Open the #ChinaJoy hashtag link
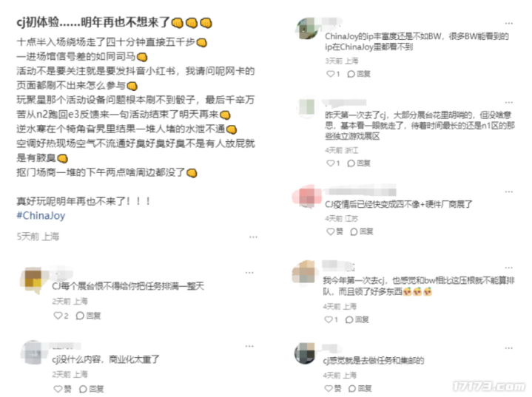532x397 pixels. click(41, 216)
